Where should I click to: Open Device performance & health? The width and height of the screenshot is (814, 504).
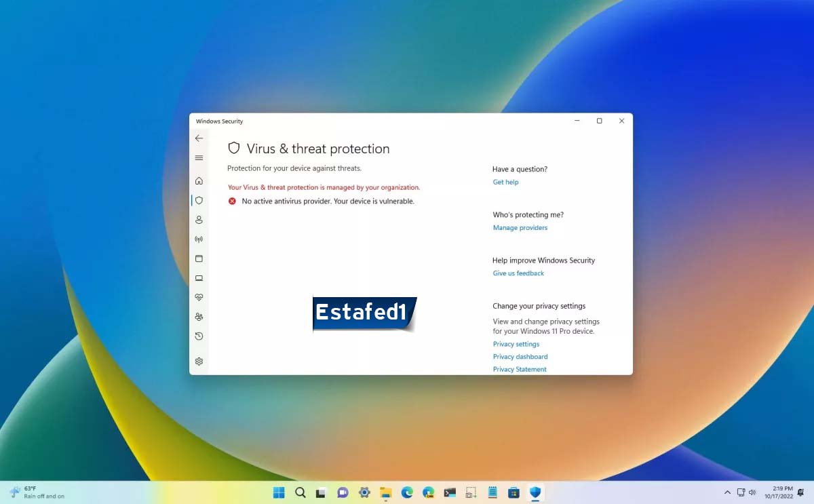click(x=199, y=297)
